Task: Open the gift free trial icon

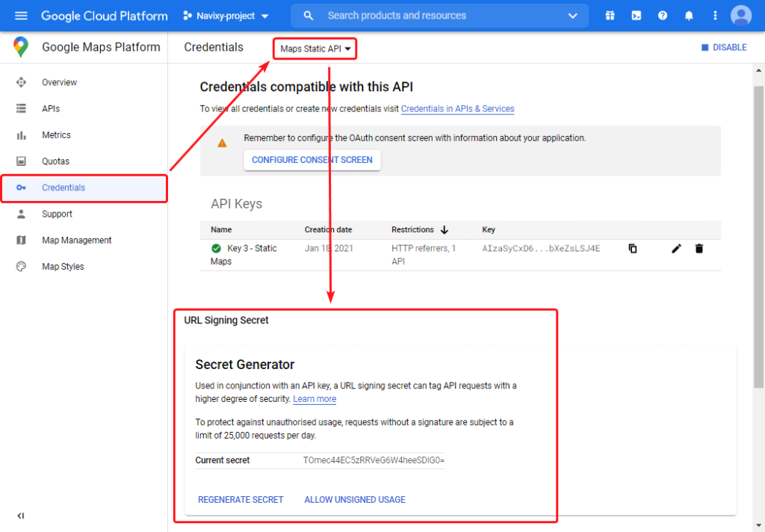Action: 610,16
